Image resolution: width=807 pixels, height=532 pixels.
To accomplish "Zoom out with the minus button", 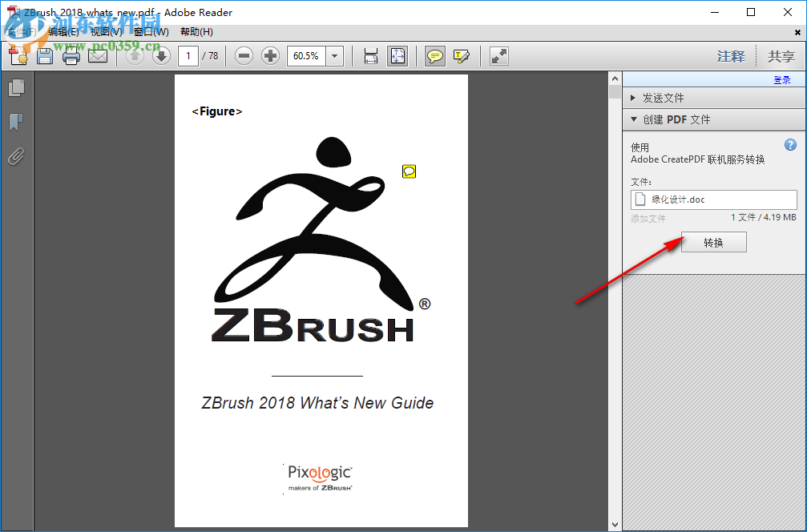I will coord(244,55).
